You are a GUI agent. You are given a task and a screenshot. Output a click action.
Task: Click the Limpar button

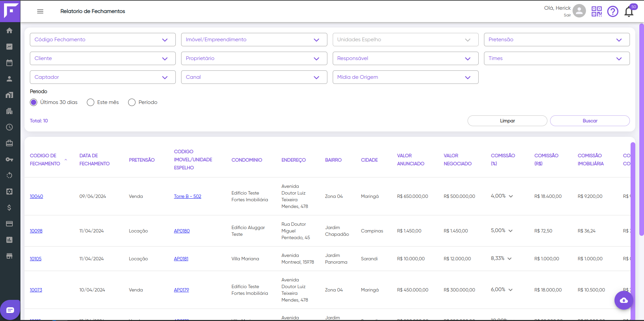(507, 121)
